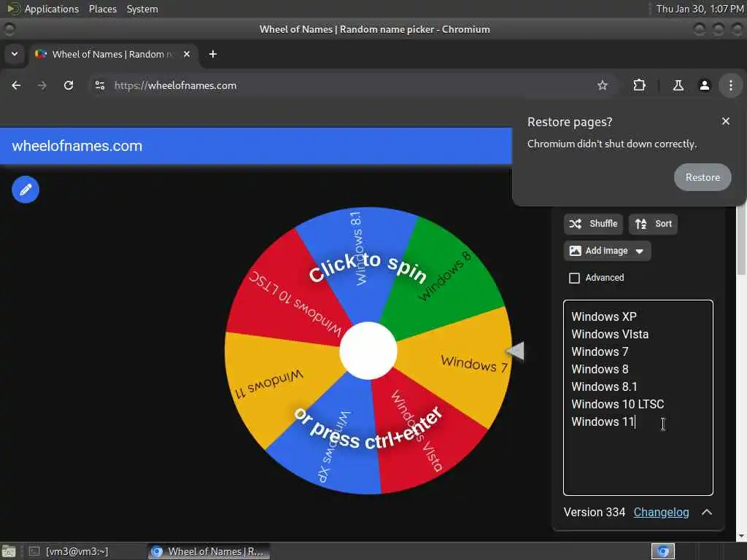
Task: Go back to previous page
Action: tap(16, 86)
